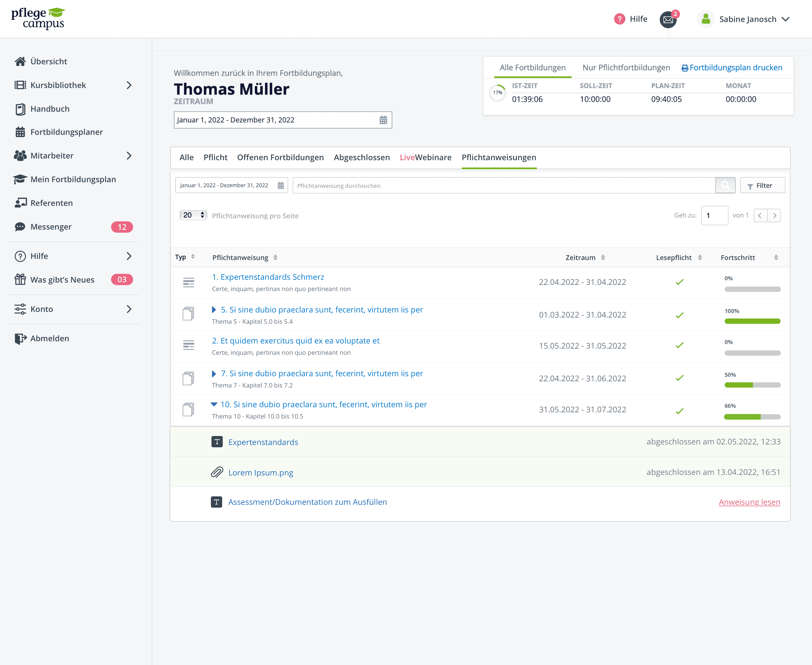The height and width of the screenshot is (665, 812).
Task: Open the mail notifications envelope icon
Action: (x=668, y=19)
